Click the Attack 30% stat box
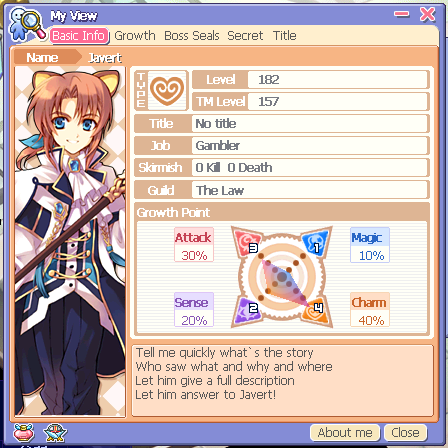Screen dimensions: 448x448 (194, 245)
